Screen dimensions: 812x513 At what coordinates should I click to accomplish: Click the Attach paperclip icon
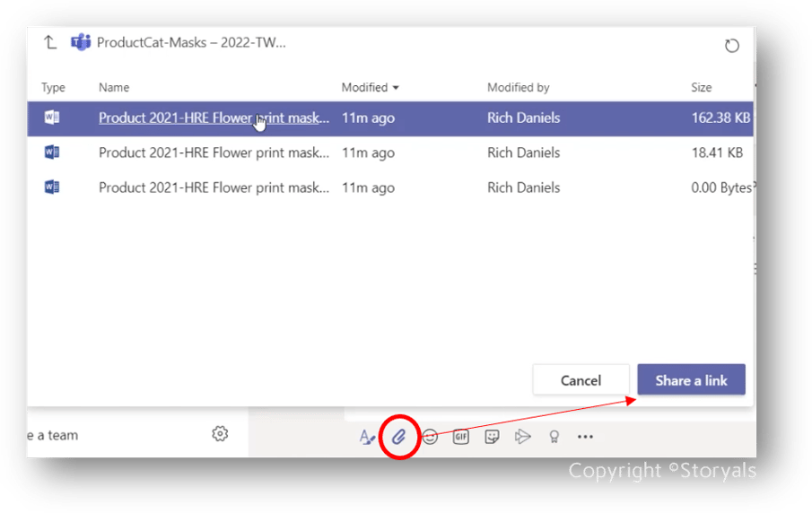tap(398, 437)
